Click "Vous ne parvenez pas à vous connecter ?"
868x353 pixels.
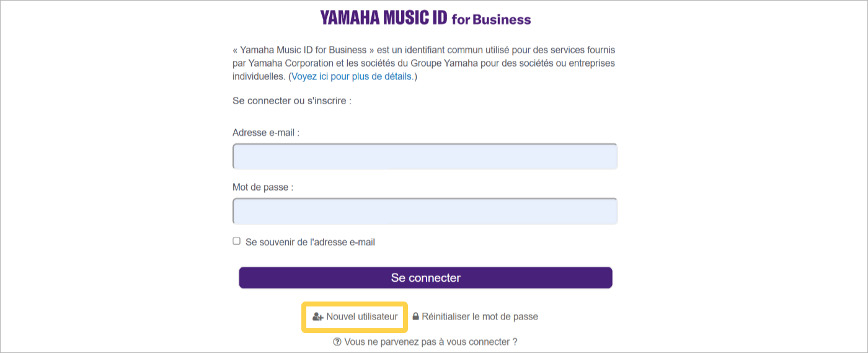coord(430,342)
